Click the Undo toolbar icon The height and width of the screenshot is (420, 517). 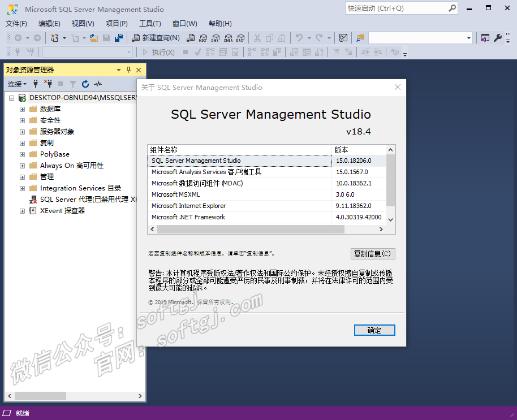click(x=299, y=38)
